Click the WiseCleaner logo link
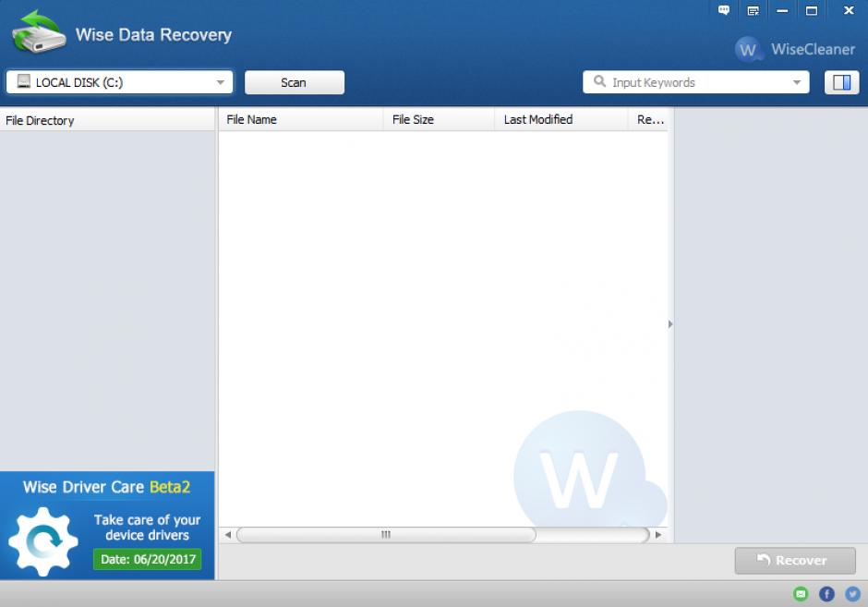 [795, 49]
